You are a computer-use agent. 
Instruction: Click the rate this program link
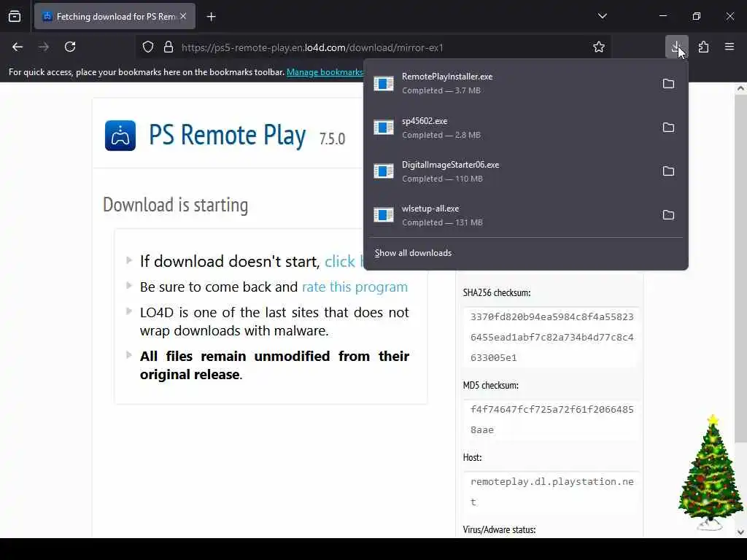[355, 287]
